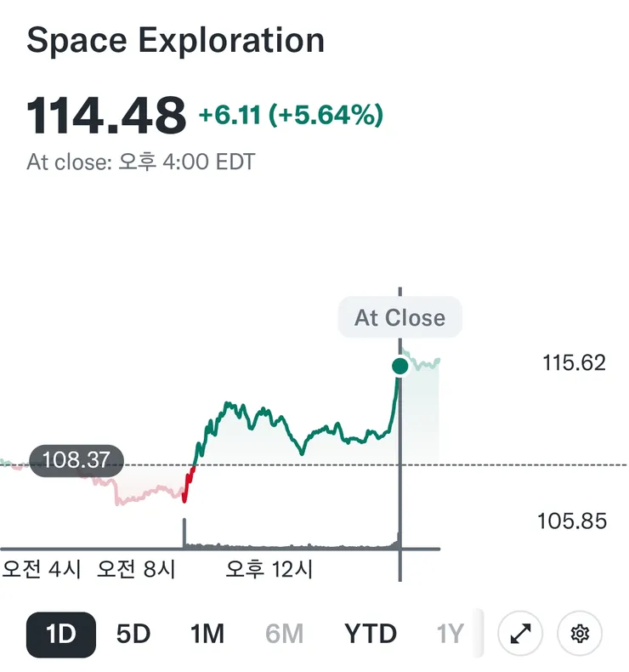Select the 1Y time range
The width and height of the screenshot is (629, 672).
point(450,634)
